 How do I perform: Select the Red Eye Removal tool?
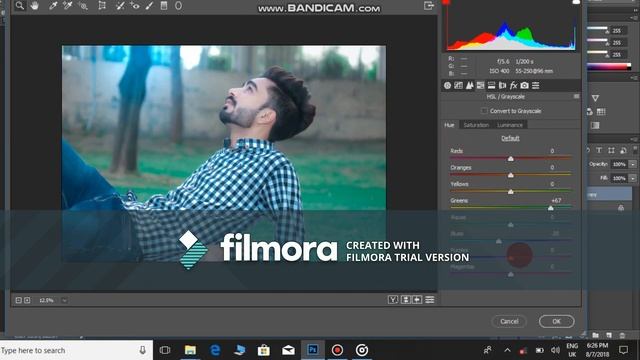(135, 6)
